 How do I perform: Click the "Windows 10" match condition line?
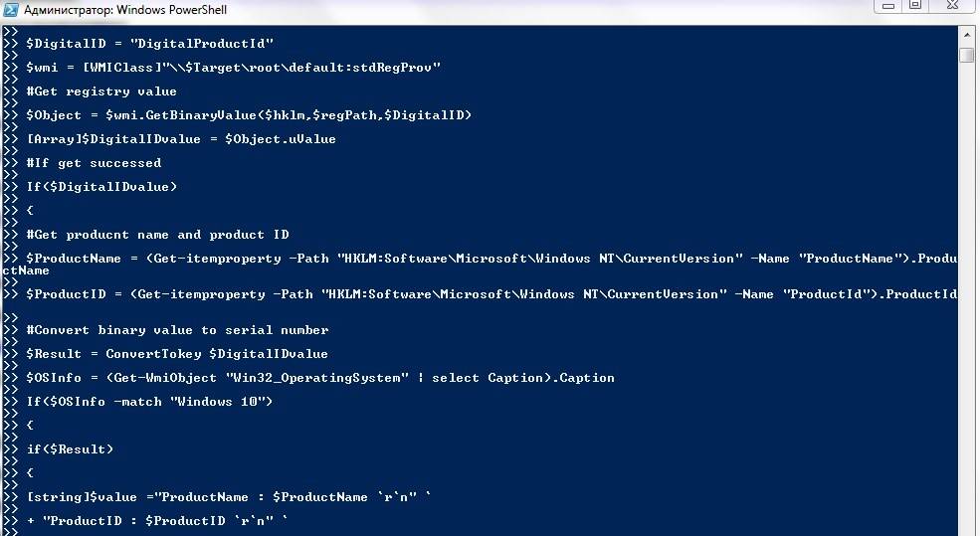click(149, 402)
